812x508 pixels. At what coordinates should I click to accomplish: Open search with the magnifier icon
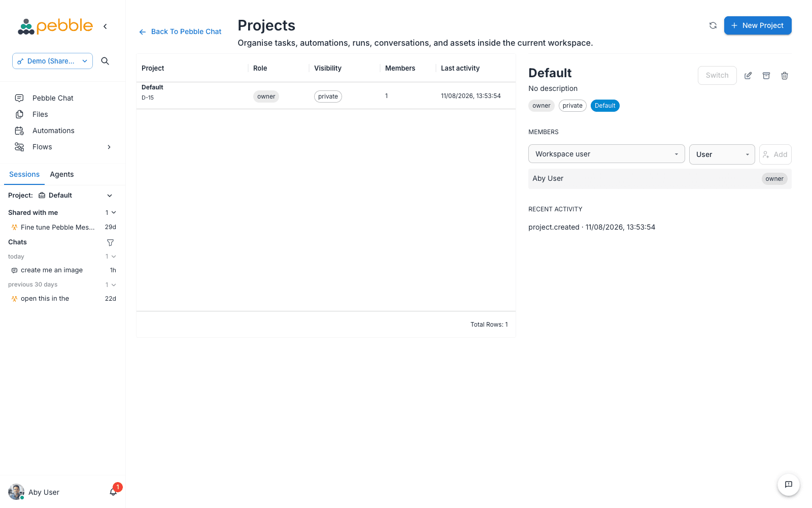click(x=105, y=61)
